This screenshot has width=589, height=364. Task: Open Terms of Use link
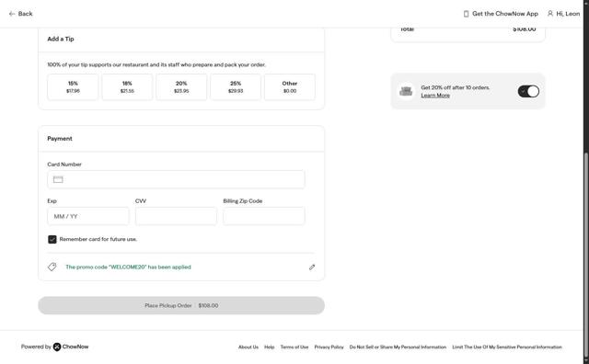(x=294, y=347)
